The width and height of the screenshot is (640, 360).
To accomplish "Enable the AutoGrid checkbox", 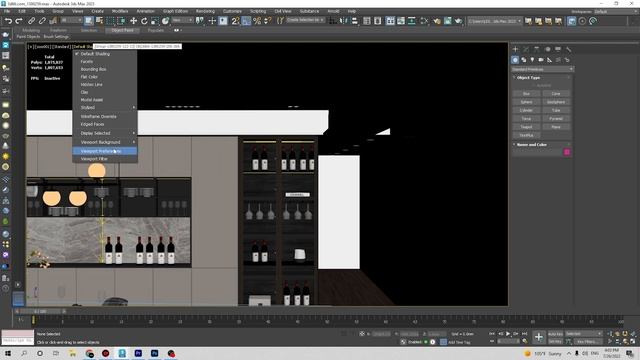I will 543,86.
